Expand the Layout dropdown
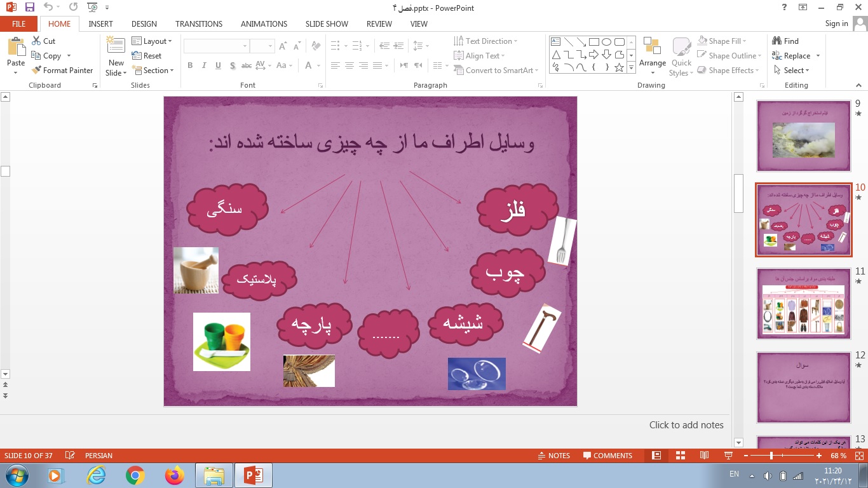868x488 pixels. click(x=153, y=41)
